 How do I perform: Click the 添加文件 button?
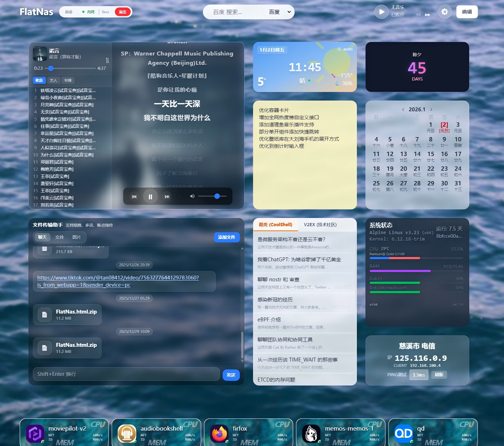pos(227,237)
